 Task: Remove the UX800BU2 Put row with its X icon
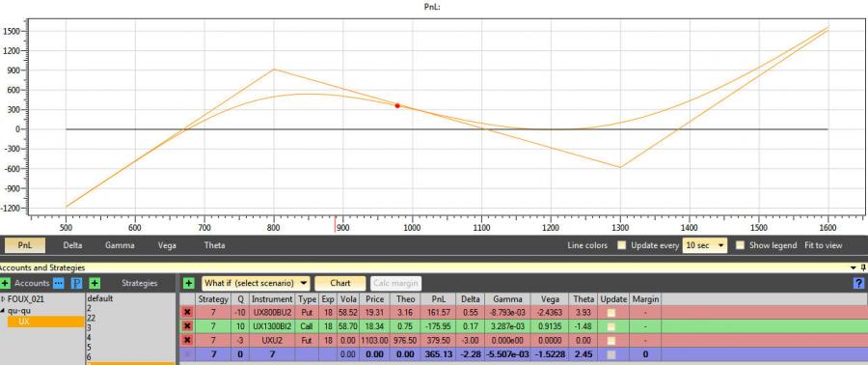[188, 313]
